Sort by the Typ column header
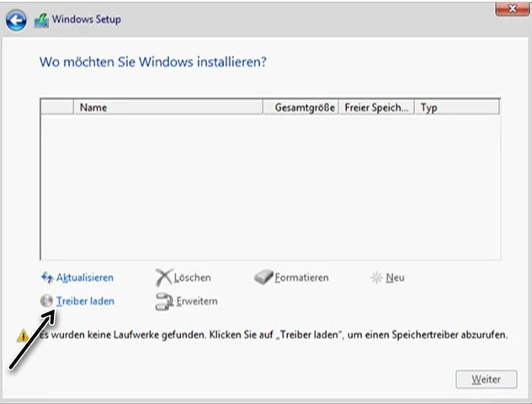This screenshot has height=404, width=532. (x=457, y=108)
